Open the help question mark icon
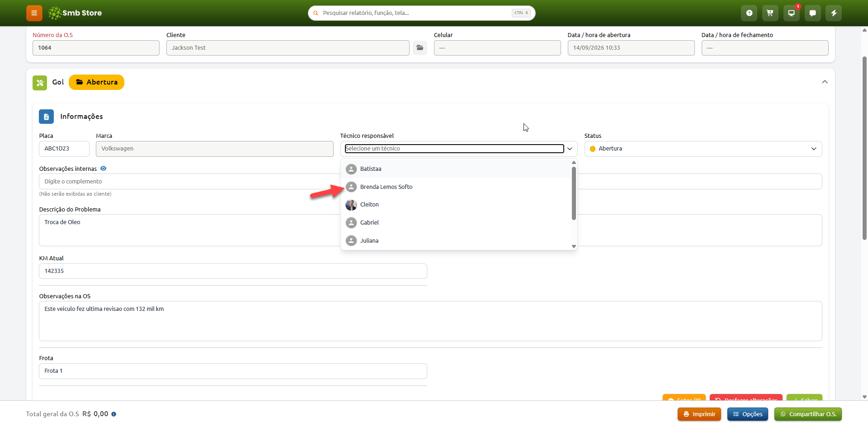868x427 pixels. (749, 13)
